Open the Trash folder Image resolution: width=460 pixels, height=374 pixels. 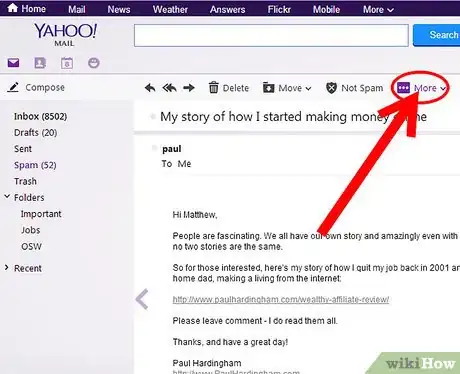tap(25, 181)
